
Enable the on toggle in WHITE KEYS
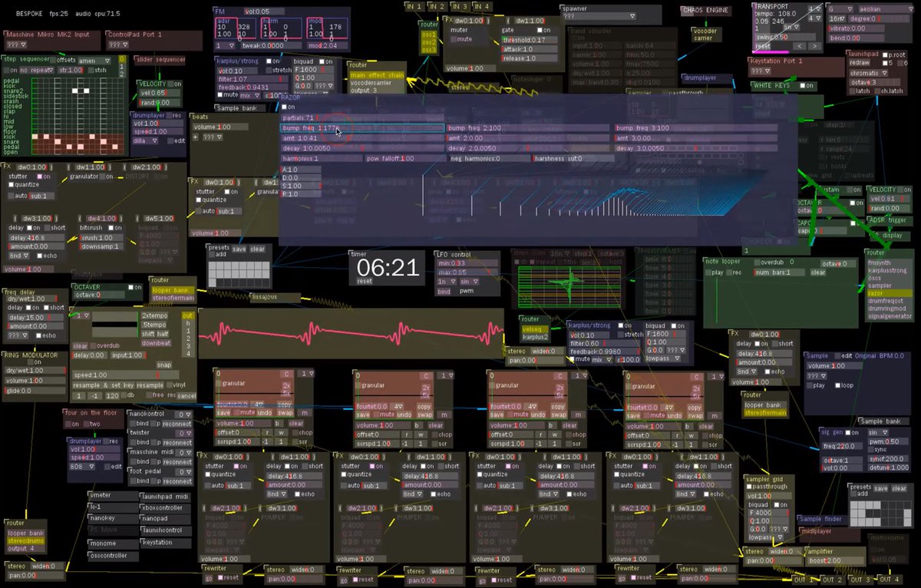803,85
